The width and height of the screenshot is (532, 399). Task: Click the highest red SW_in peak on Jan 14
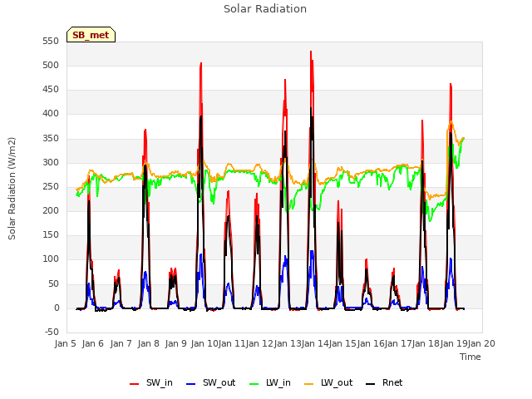(311, 52)
